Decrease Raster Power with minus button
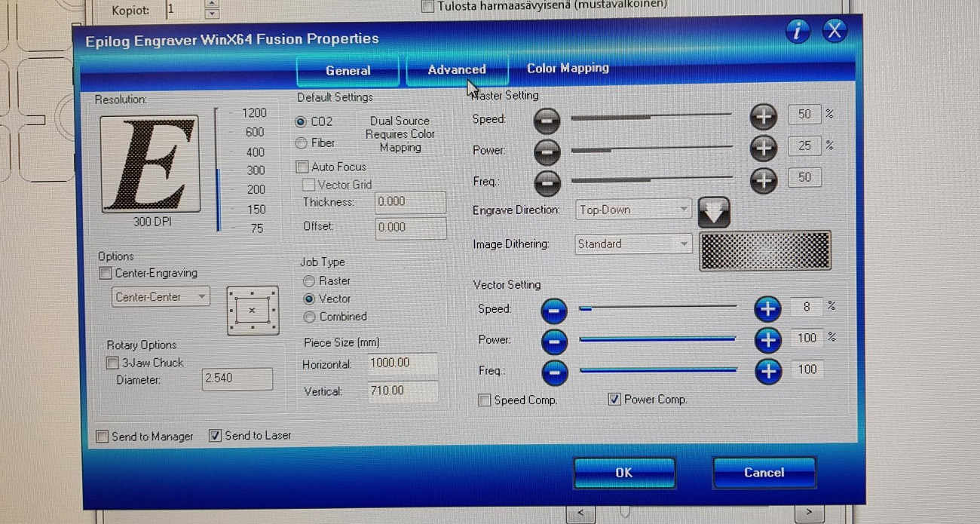 coord(547,151)
